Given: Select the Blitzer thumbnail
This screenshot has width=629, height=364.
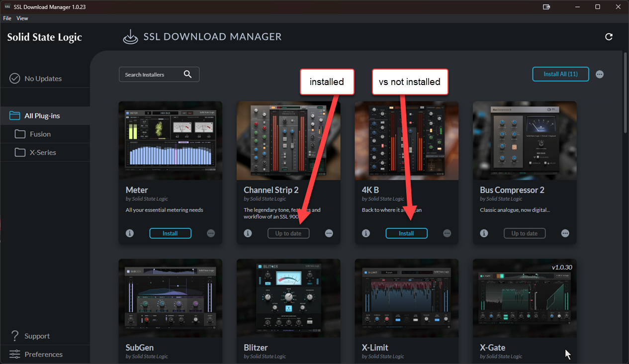Looking at the screenshot, I should (288, 298).
